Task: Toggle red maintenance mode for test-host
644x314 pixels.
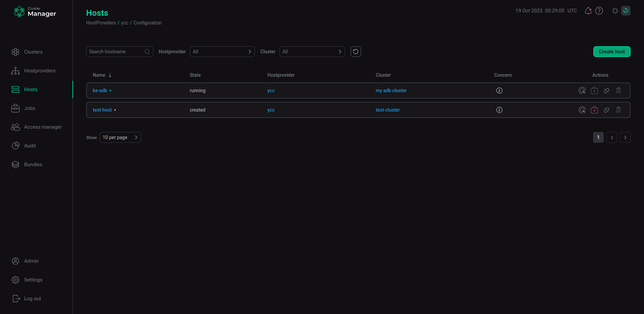Action: click(594, 110)
